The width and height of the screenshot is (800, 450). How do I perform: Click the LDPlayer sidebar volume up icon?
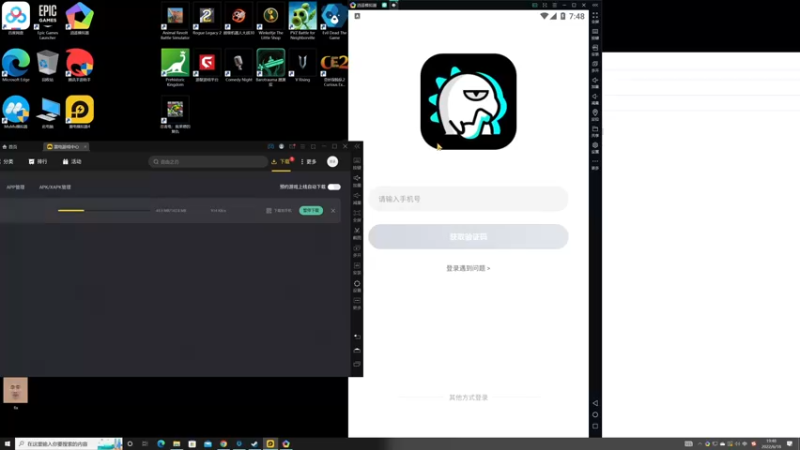point(357,180)
